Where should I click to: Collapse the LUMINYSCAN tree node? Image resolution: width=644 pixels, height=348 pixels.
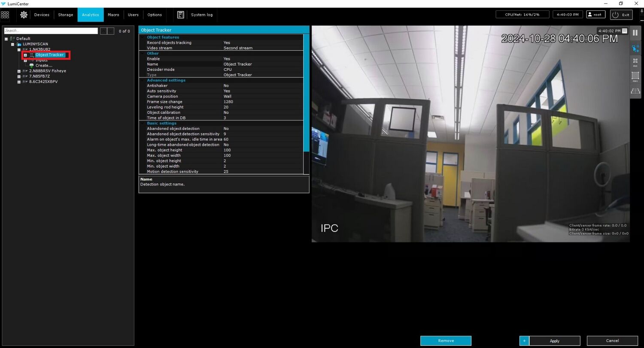13,44
